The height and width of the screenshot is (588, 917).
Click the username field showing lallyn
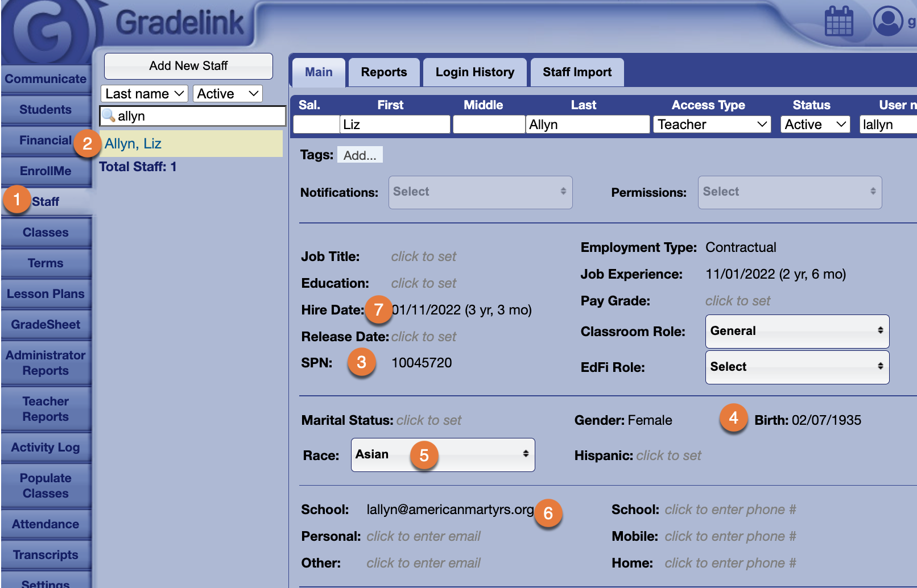click(888, 125)
